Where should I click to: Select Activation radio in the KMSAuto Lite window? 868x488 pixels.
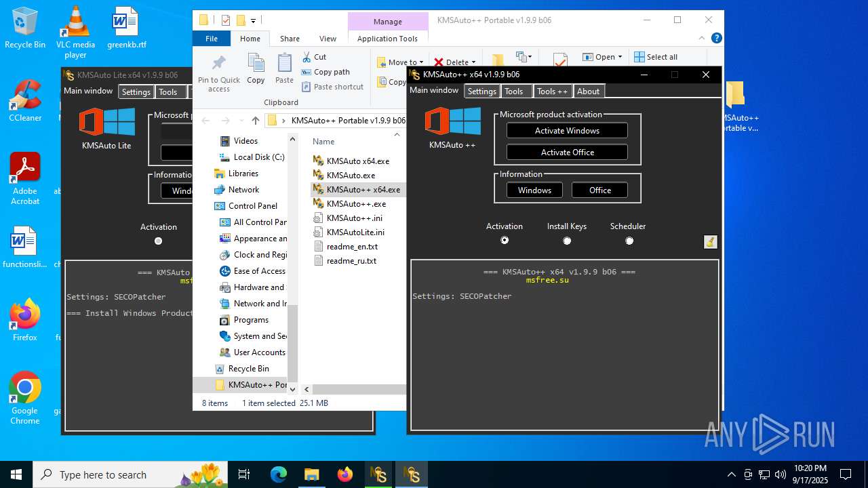[159, 241]
